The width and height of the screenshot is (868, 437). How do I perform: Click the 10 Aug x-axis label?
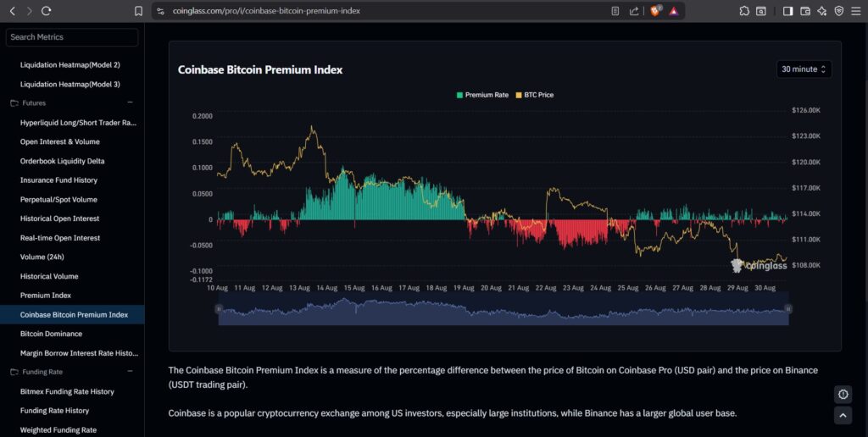click(218, 288)
